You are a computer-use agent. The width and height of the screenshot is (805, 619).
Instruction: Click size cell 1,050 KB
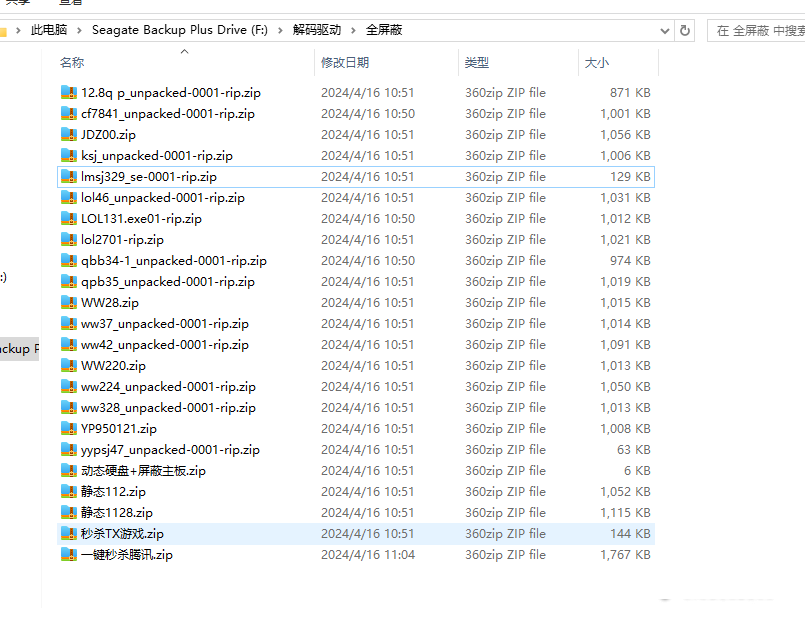625,386
